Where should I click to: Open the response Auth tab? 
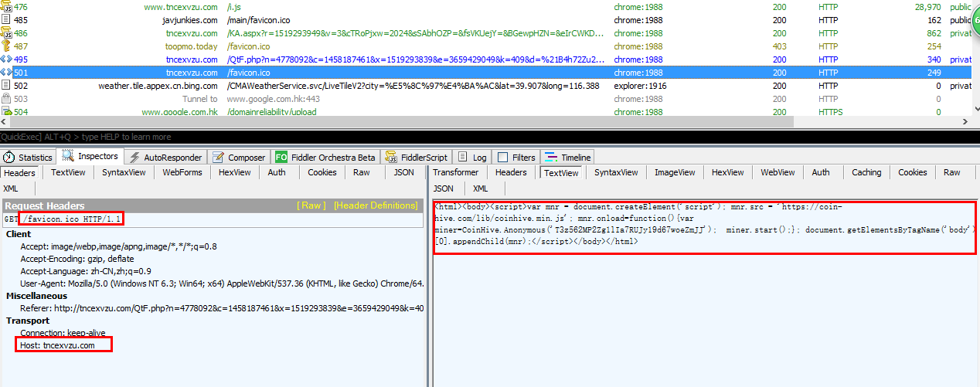[821, 173]
